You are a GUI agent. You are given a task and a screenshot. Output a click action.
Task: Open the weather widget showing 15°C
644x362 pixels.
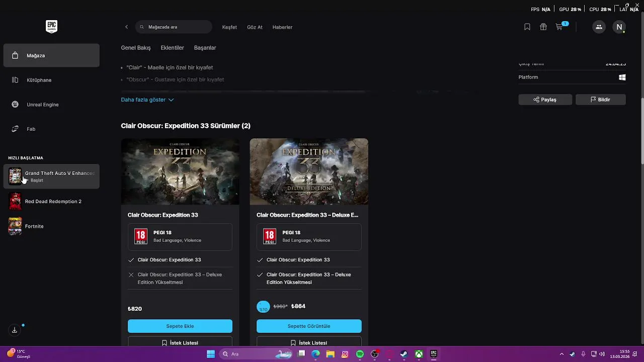click(19, 354)
